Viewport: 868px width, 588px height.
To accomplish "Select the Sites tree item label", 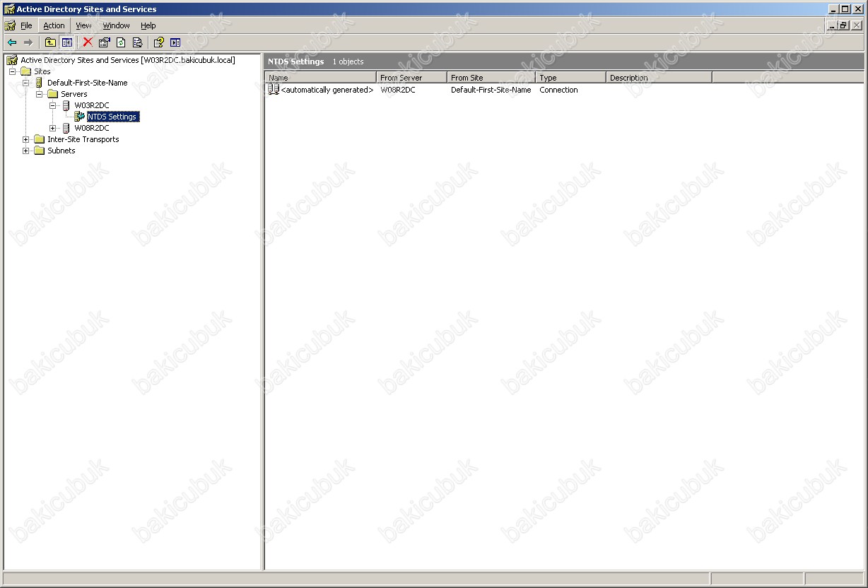I will coord(42,71).
